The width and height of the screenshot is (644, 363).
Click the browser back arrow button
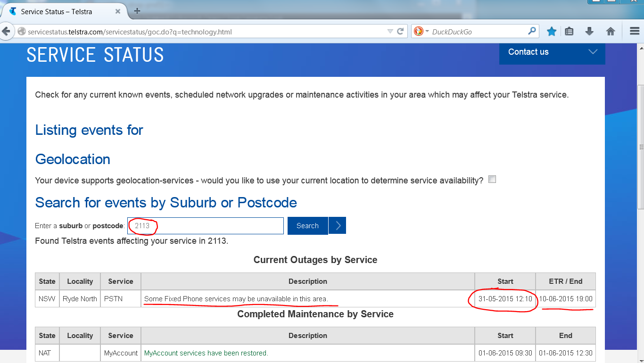(x=6, y=32)
